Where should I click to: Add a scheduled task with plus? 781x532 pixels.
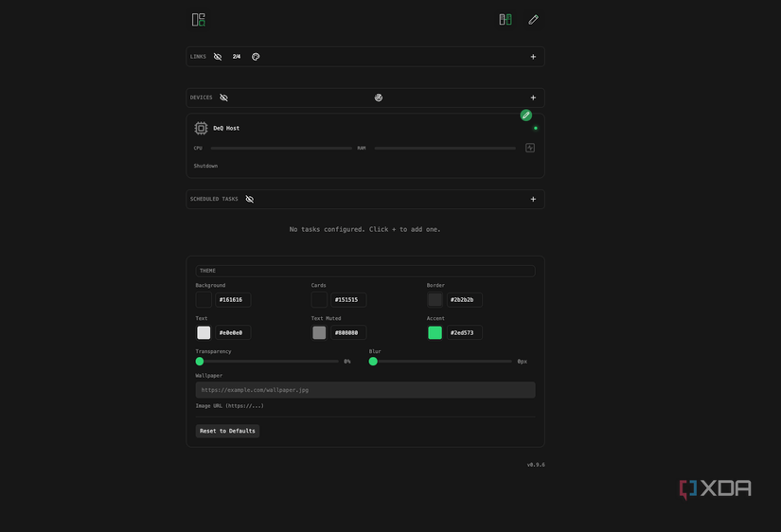click(533, 199)
